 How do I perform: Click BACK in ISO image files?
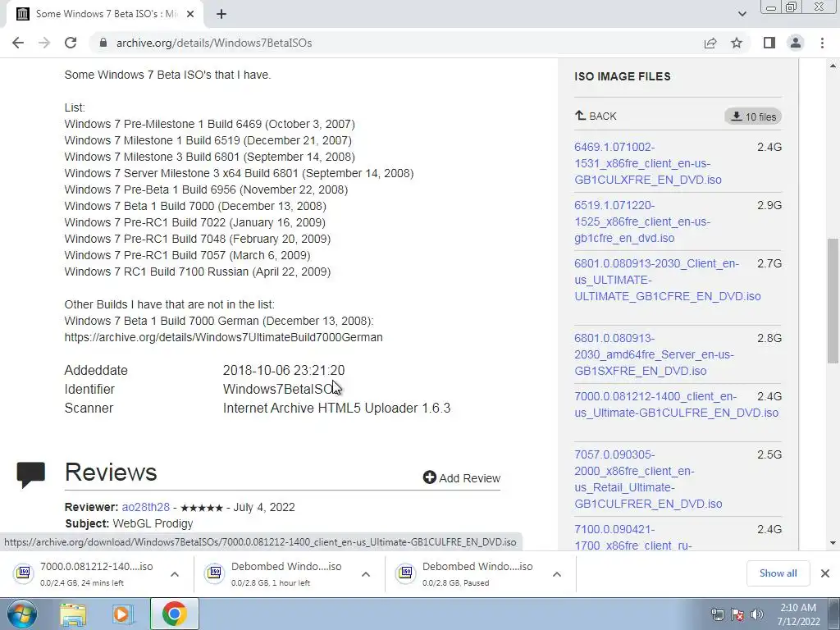coord(596,116)
